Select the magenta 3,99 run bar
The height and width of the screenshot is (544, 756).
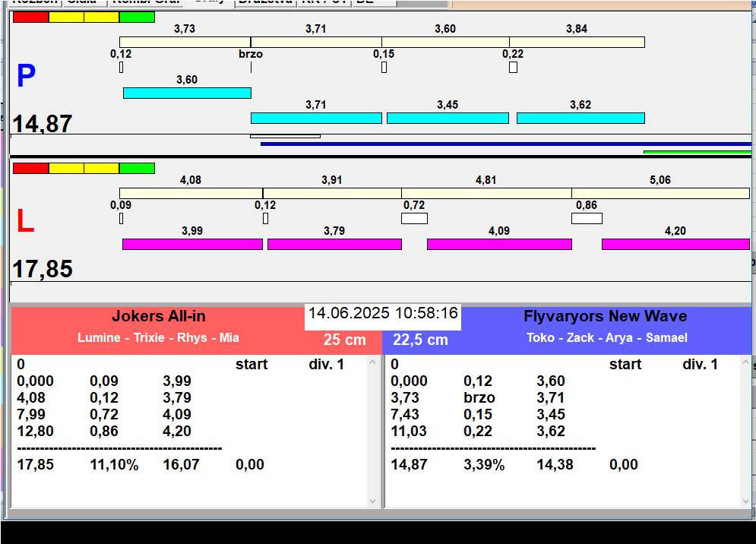(x=192, y=244)
